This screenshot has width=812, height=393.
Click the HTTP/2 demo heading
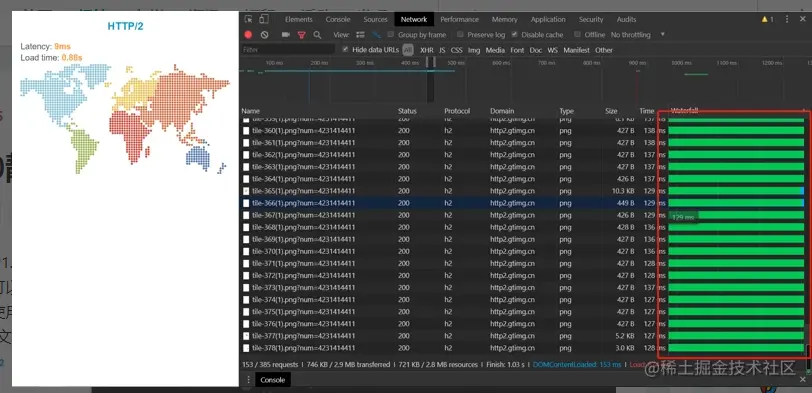[125, 26]
